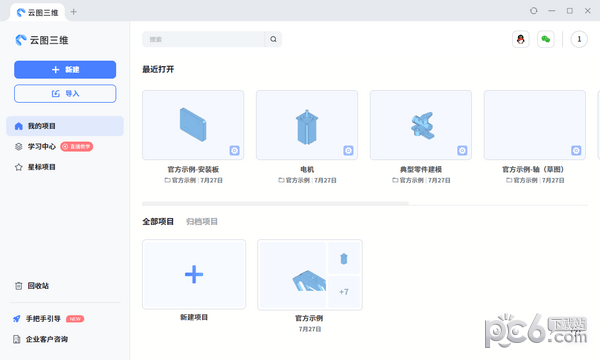600x360 pixels.
Task: Click the rocket icon beside 手把手引导
Action: [x=17, y=319]
